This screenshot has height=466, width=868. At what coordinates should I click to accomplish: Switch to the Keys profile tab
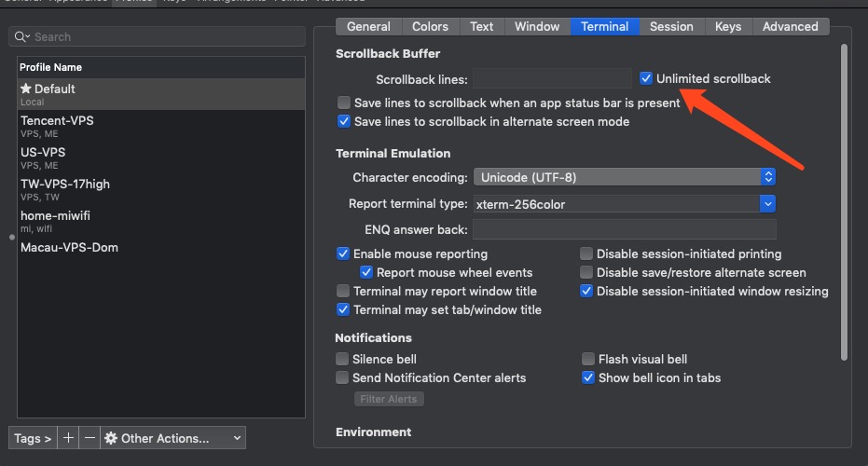tap(728, 27)
